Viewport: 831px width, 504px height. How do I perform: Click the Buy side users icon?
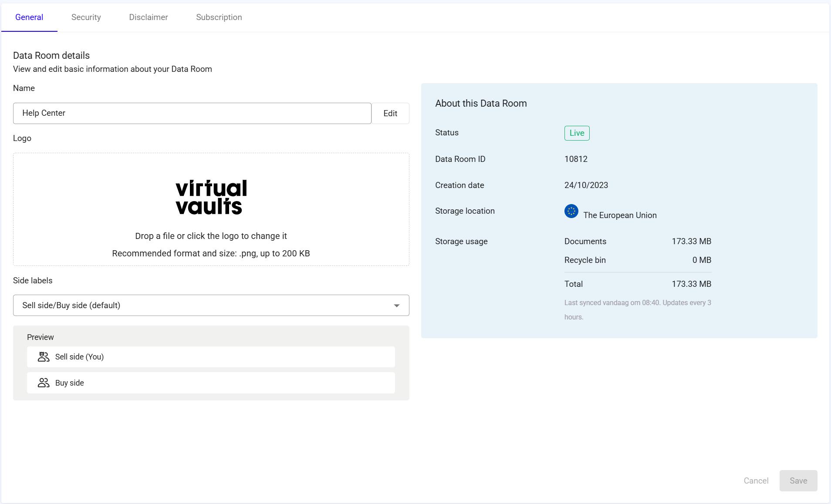coord(44,383)
